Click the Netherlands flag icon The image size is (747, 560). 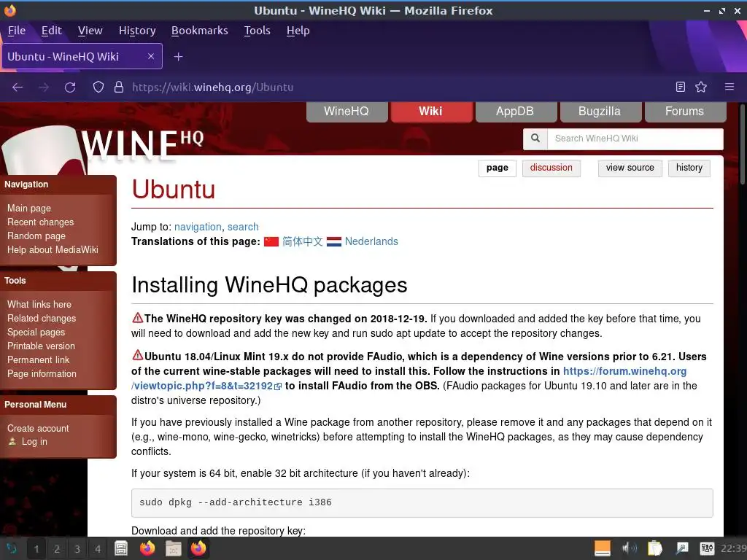coord(334,241)
